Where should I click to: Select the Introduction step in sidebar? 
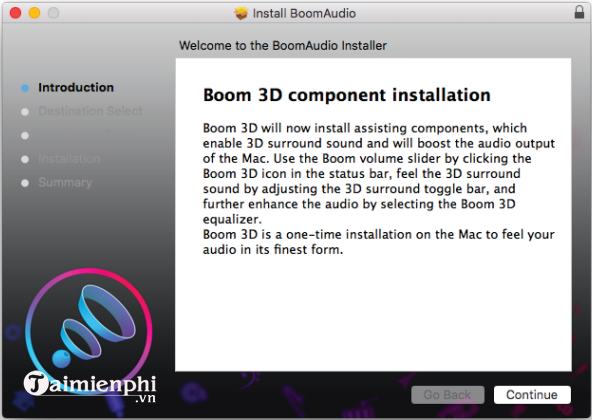coord(76,88)
